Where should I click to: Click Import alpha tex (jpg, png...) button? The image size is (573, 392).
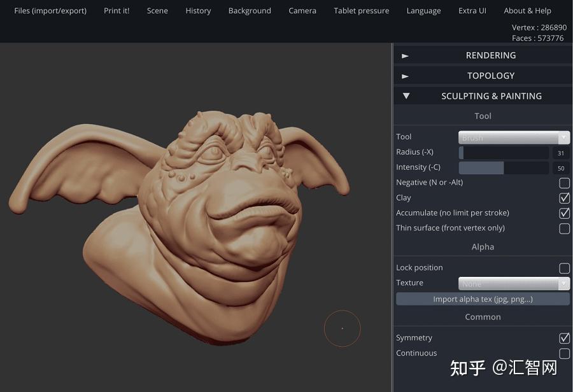[x=483, y=299]
